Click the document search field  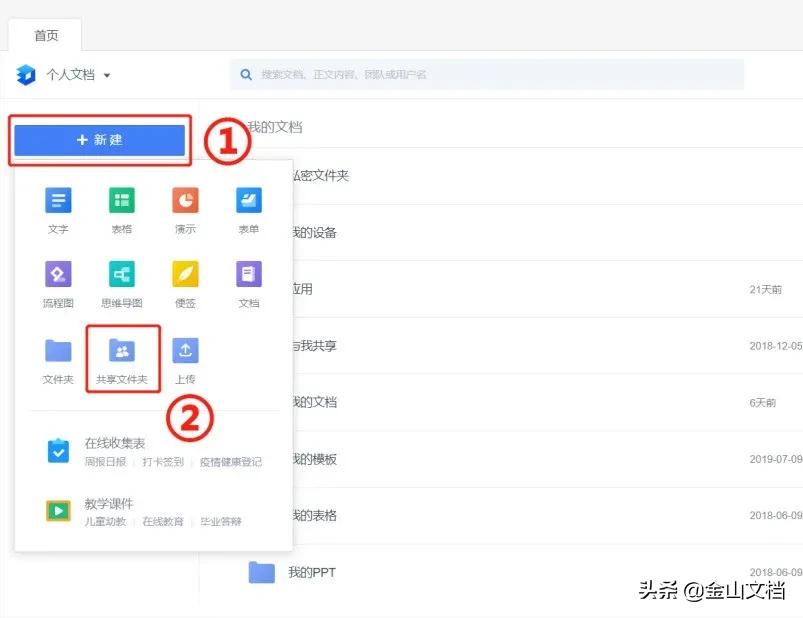(x=490, y=74)
